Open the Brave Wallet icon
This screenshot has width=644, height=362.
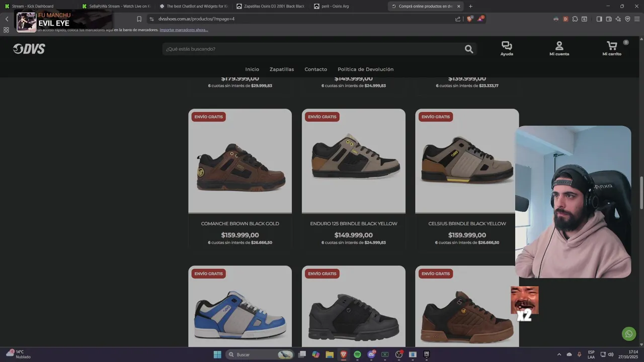pyautogui.click(x=609, y=19)
